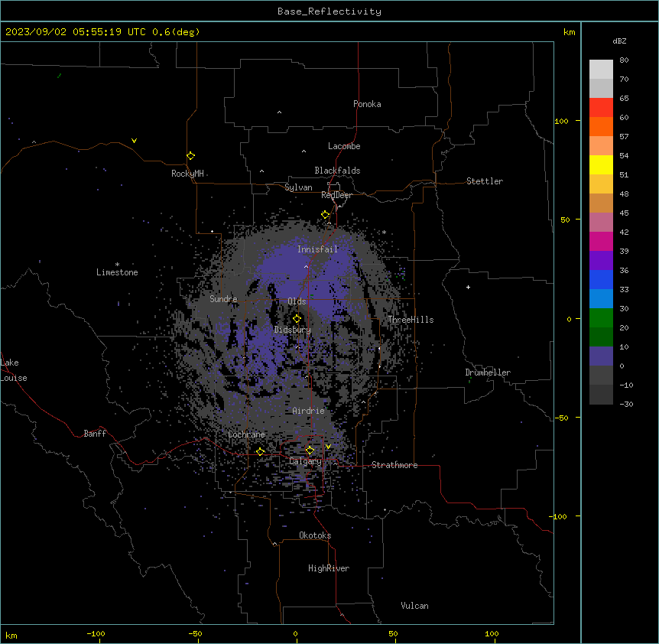
Task: Select the Calgary city label
Action: coord(306,461)
